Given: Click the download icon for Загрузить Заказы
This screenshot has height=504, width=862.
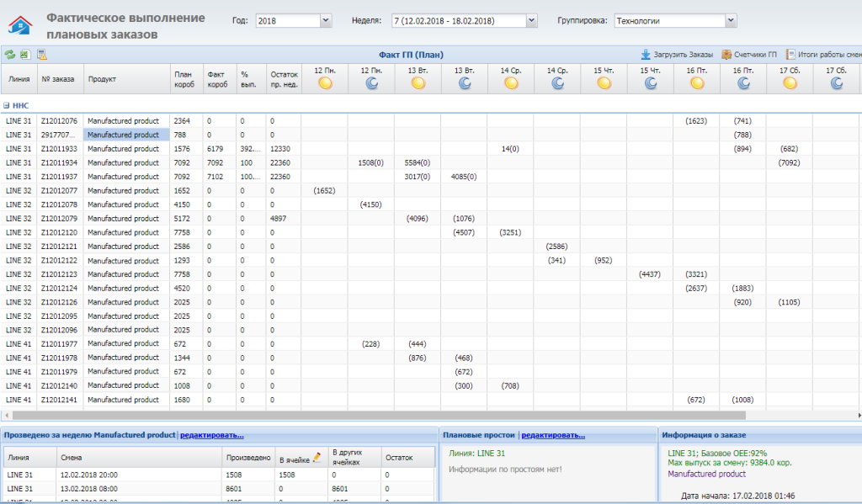Looking at the screenshot, I should pyautogui.click(x=646, y=54).
